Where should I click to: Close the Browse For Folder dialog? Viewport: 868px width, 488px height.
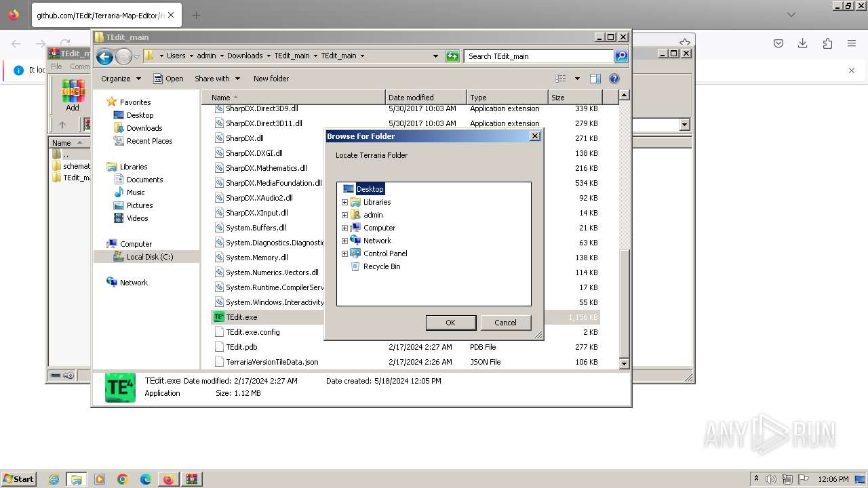pyautogui.click(x=535, y=136)
